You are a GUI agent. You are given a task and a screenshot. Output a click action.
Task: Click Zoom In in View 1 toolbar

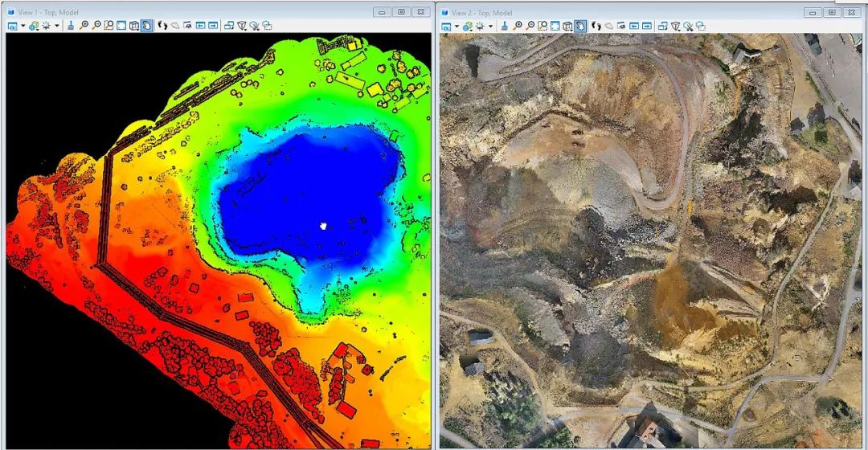click(84, 26)
